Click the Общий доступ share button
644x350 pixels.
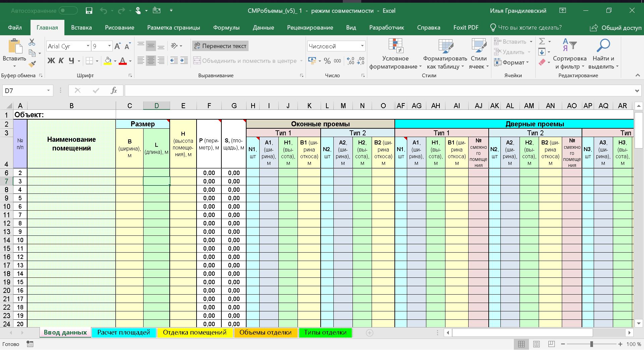click(616, 28)
